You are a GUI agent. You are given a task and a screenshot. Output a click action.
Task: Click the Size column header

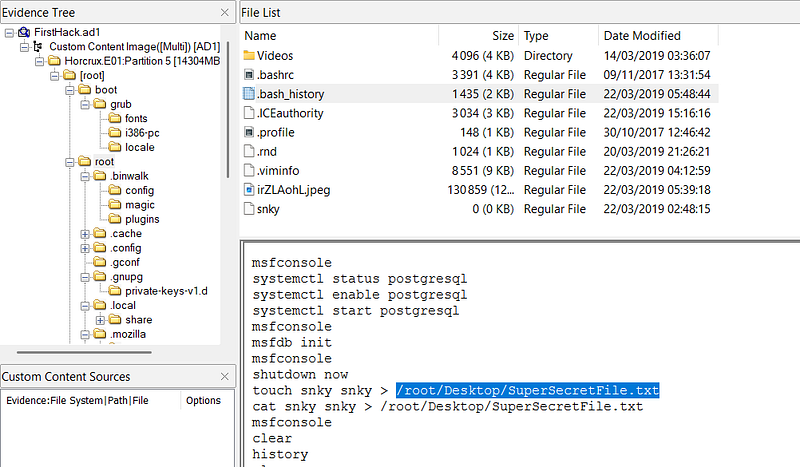click(x=503, y=36)
